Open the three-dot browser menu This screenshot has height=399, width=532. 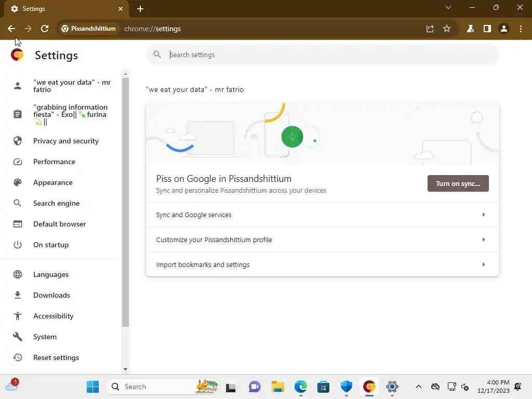click(521, 29)
